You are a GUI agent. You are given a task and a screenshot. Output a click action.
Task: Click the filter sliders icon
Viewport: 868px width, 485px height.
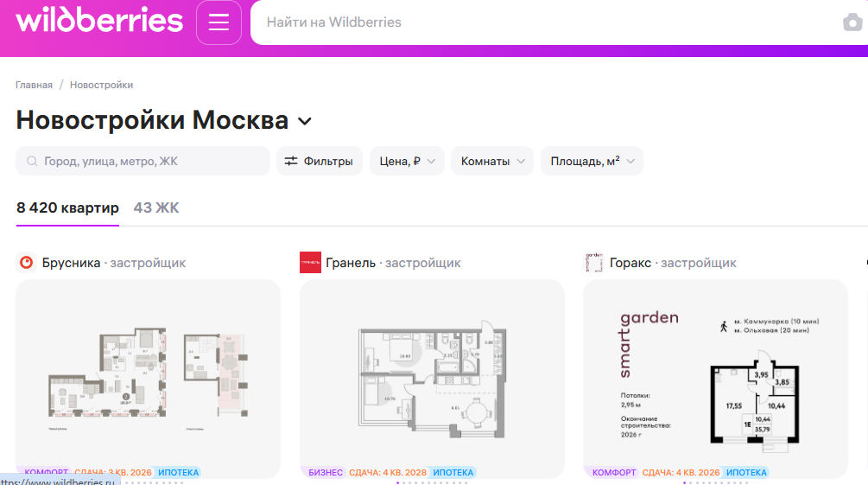291,161
